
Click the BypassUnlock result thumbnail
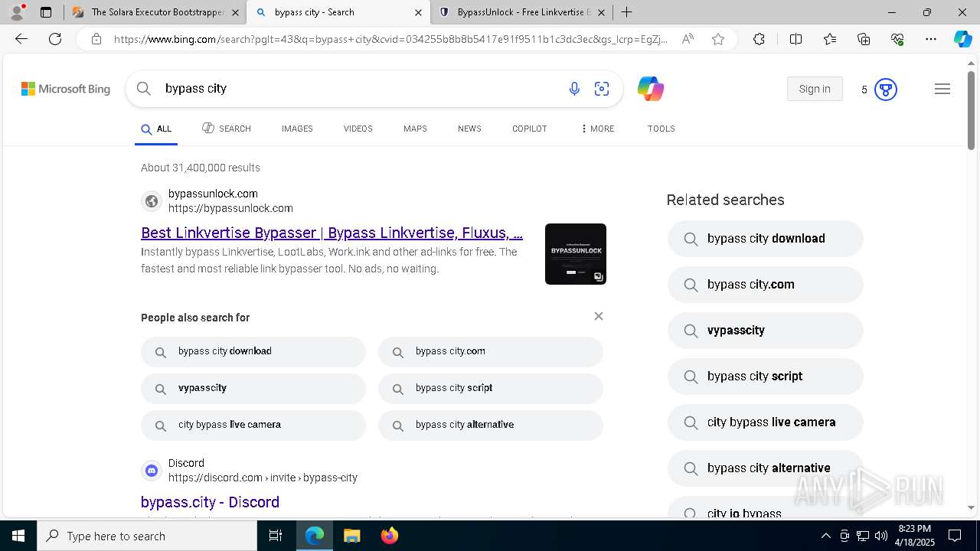click(x=576, y=254)
